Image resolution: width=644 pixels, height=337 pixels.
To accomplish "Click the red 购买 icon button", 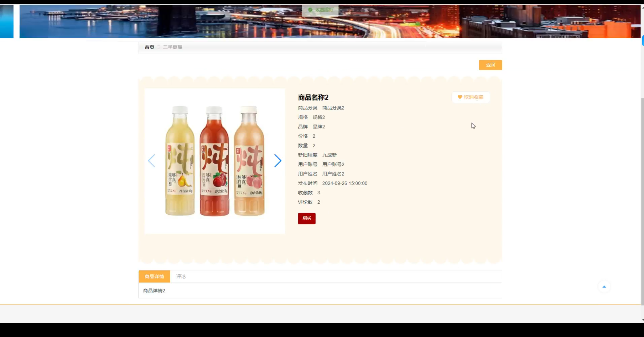I will [x=306, y=218].
